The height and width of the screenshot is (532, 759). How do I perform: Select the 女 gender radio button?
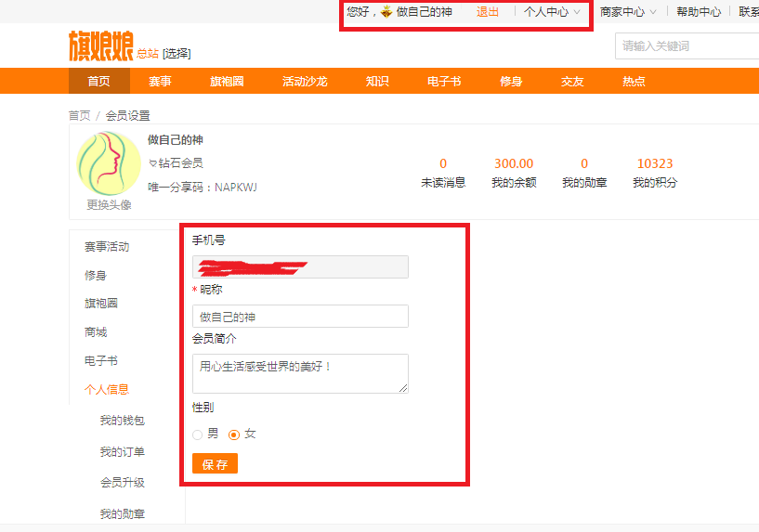pyautogui.click(x=234, y=435)
